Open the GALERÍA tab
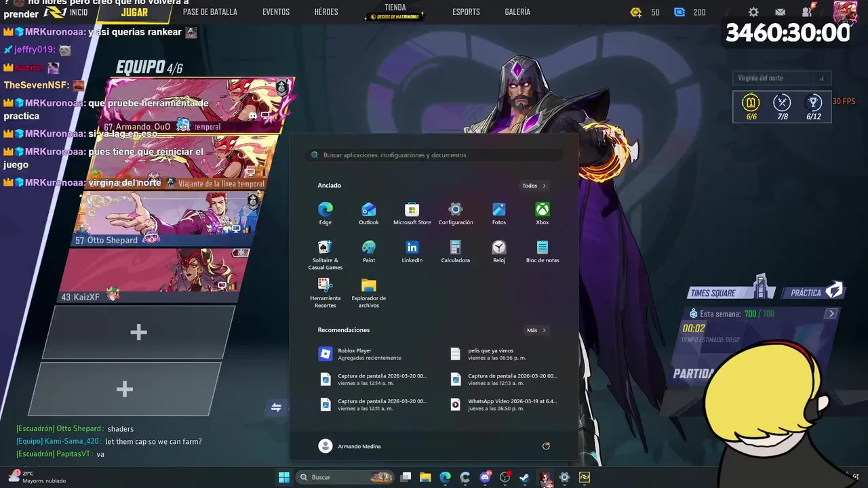868x488 pixels. pyautogui.click(x=517, y=12)
